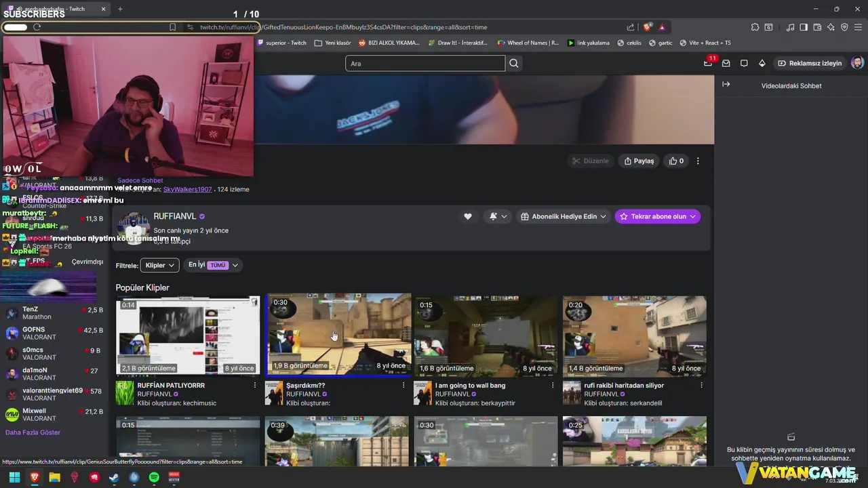
Task: Open the superior - Twitch bookmark
Action: pos(282,43)
